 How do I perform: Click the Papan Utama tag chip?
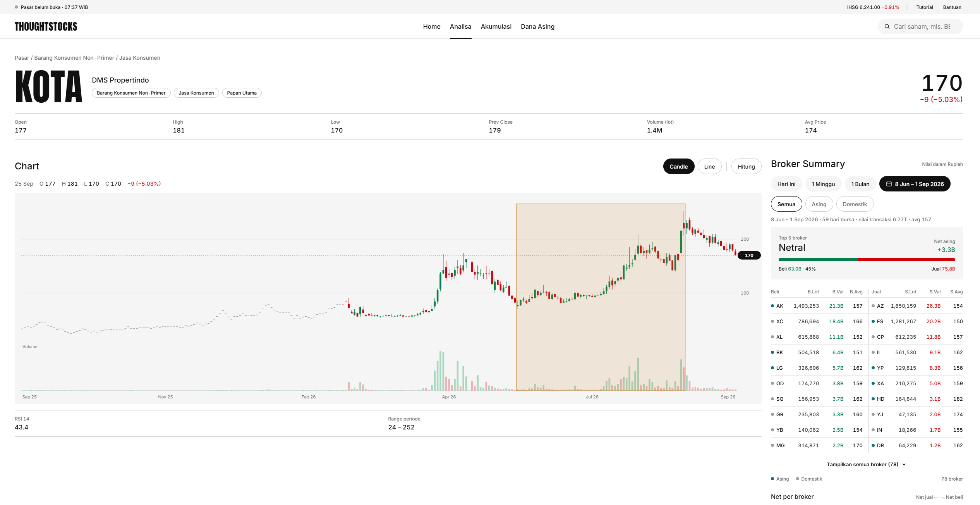click(242, 93)
